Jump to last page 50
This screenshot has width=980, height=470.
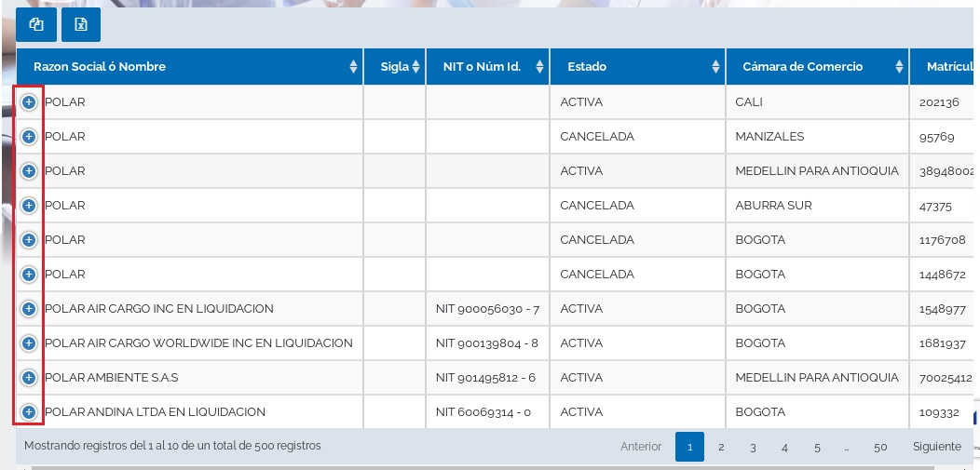880,447
